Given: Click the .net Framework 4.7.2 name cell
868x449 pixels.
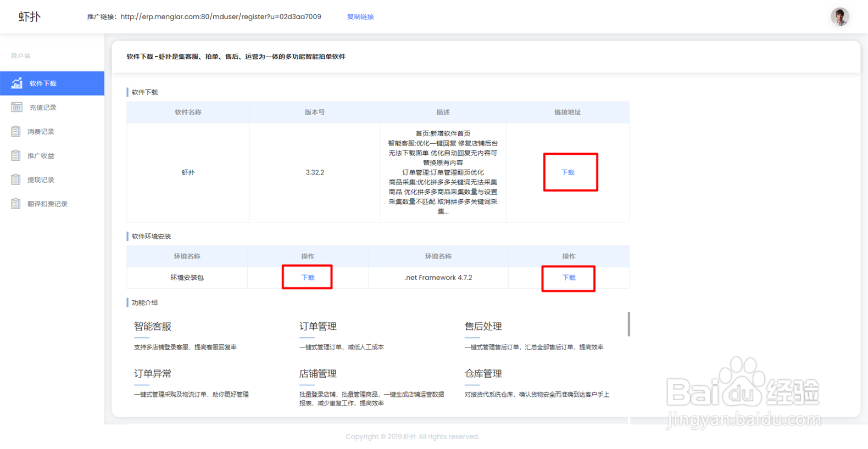Looking at the screenshot, I should tap(438, 278).
